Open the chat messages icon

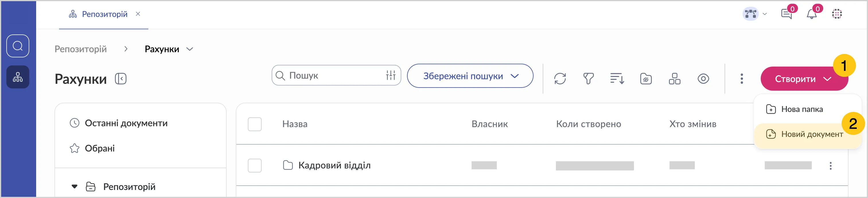coord(787,14)
